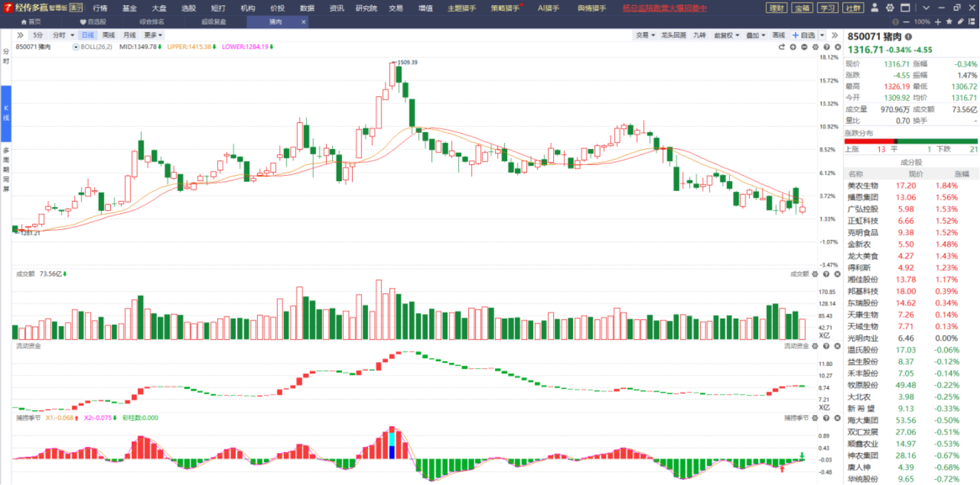Click the 理财 button

[x=776, y=8]
